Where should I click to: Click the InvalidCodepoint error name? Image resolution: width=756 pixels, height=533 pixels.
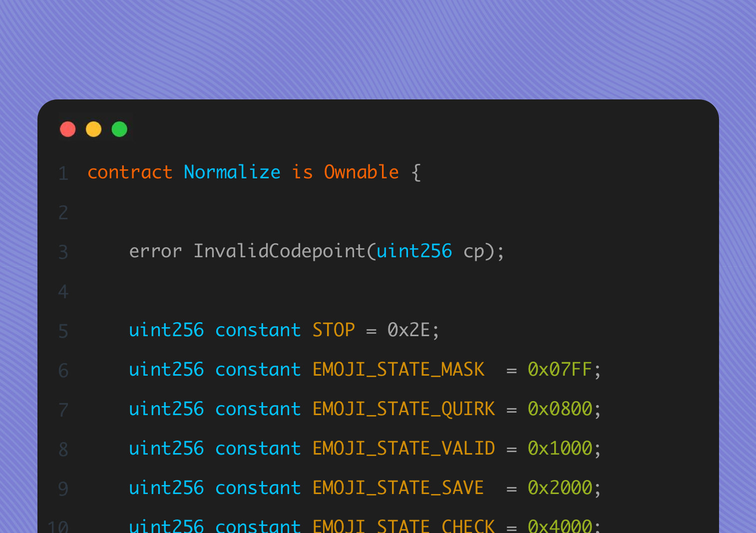(280, 251)
